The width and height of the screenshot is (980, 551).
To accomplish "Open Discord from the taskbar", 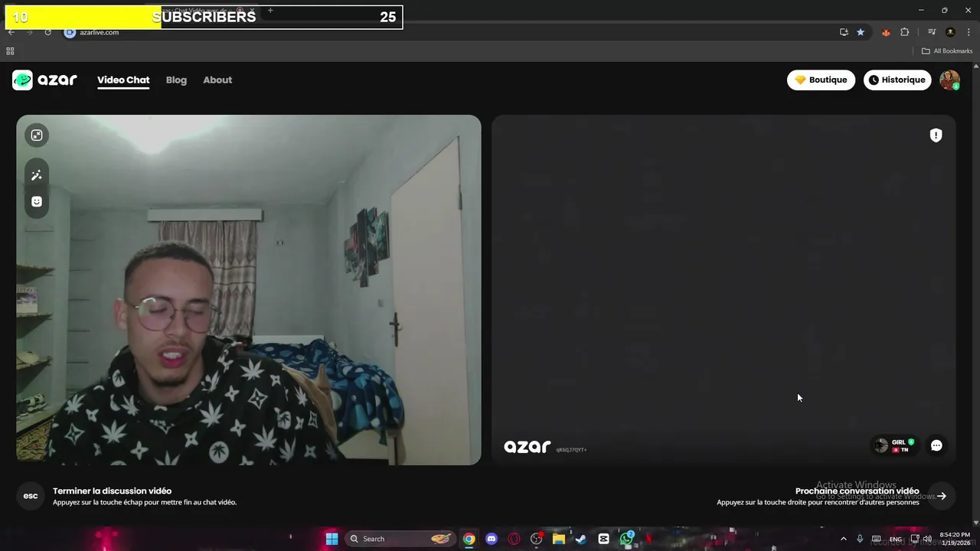I will coord(492,539).
